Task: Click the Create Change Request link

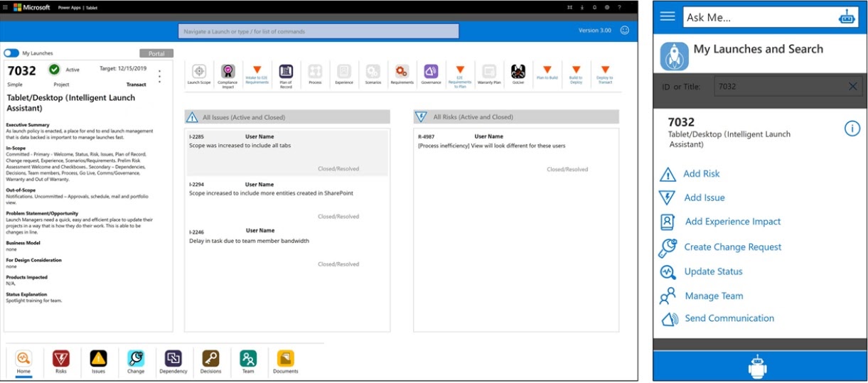Action: pos(732,247)
